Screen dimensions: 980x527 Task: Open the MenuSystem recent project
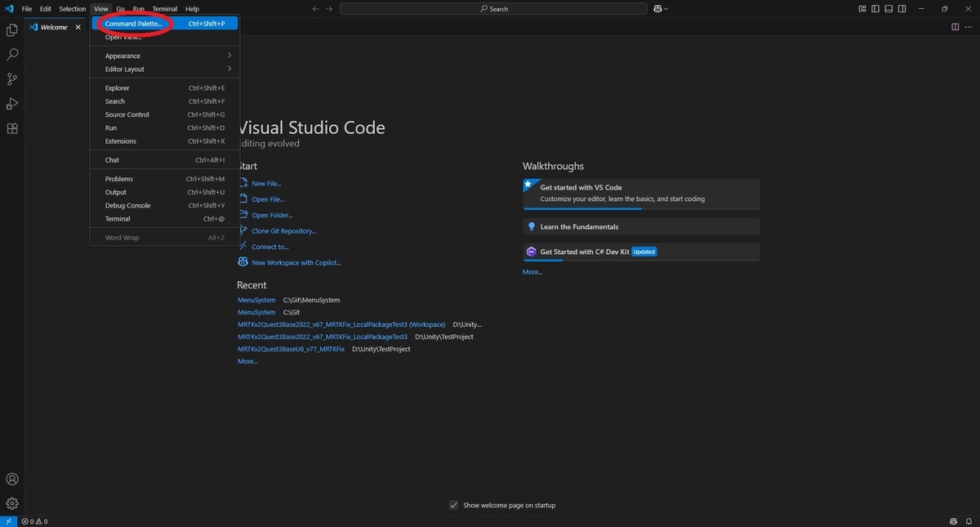256,300
